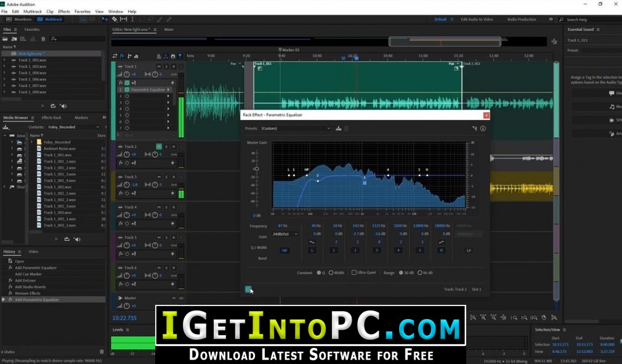622x364 pixels.
Task: Click the Media Browser shortcuts download icon
Action: (x=6, y=127)
